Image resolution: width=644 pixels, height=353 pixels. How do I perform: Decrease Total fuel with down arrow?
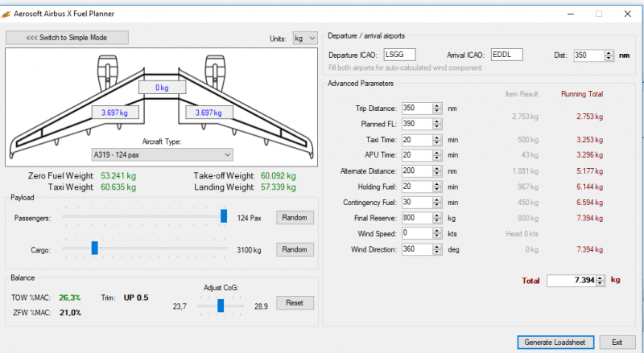601,283
